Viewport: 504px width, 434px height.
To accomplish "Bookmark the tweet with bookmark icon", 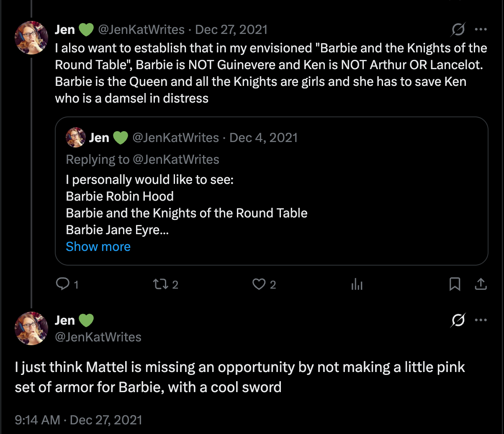I will coord(455,284).
